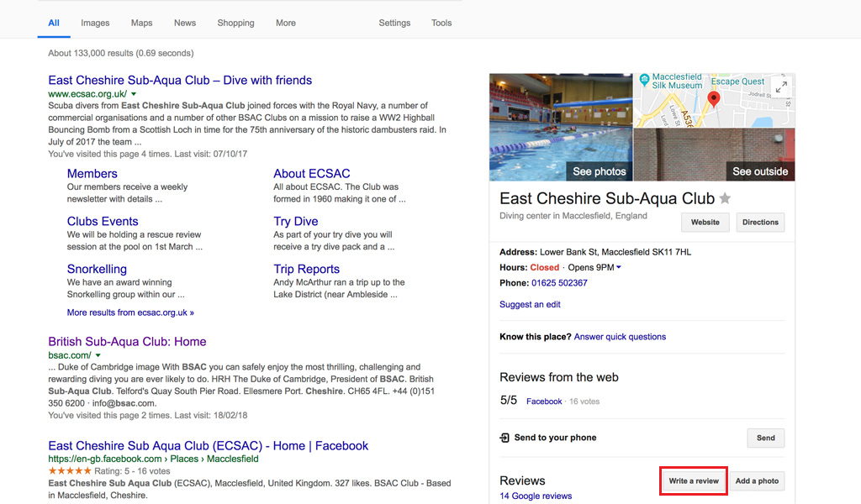This screenshot has height=504, width=861.
Task: Save place with the star icon
Action: (x=725, y=198)
